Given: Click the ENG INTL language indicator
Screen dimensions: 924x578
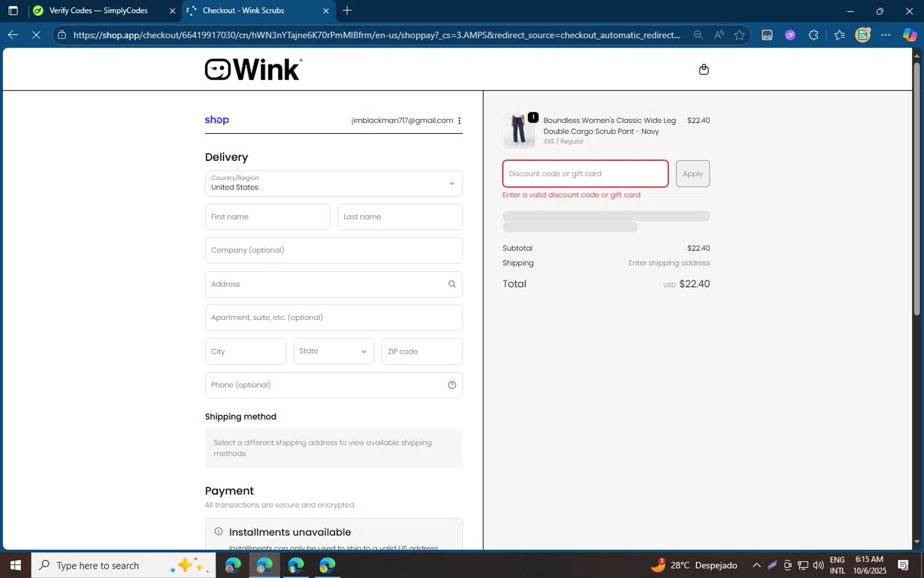Looking at the screenshot, I should 837,565.
